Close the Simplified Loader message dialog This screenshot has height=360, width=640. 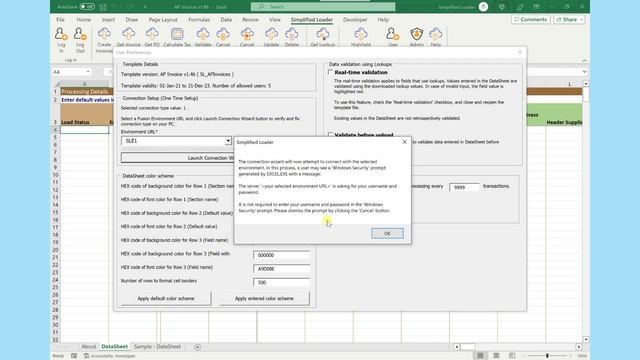point(404,142)
